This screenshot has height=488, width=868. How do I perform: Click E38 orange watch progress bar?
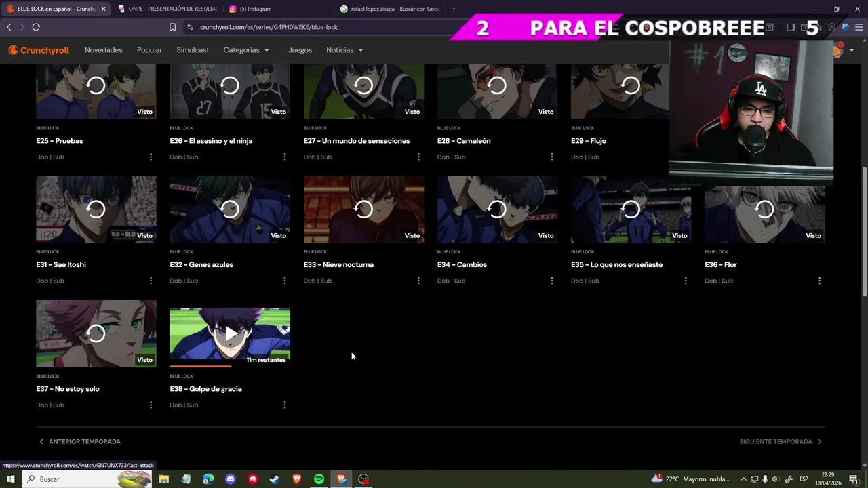[x=200, y=367]
